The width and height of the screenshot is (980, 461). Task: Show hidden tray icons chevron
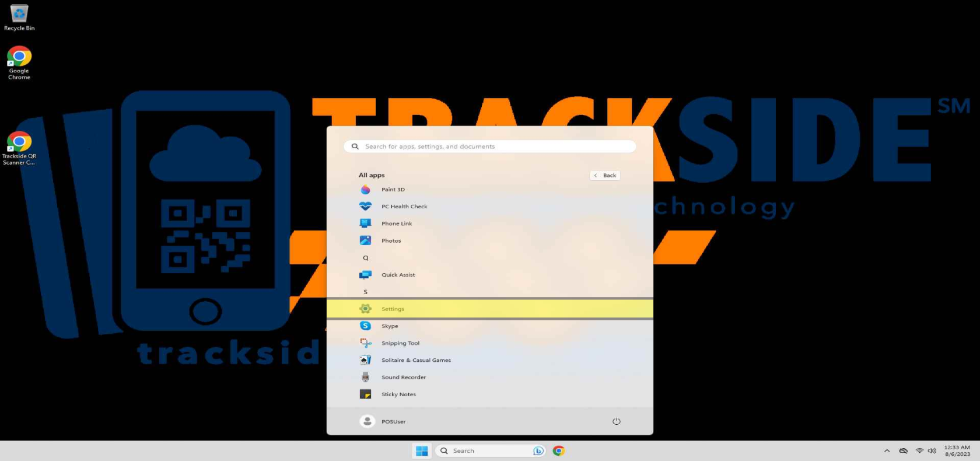tap(887, 450)
